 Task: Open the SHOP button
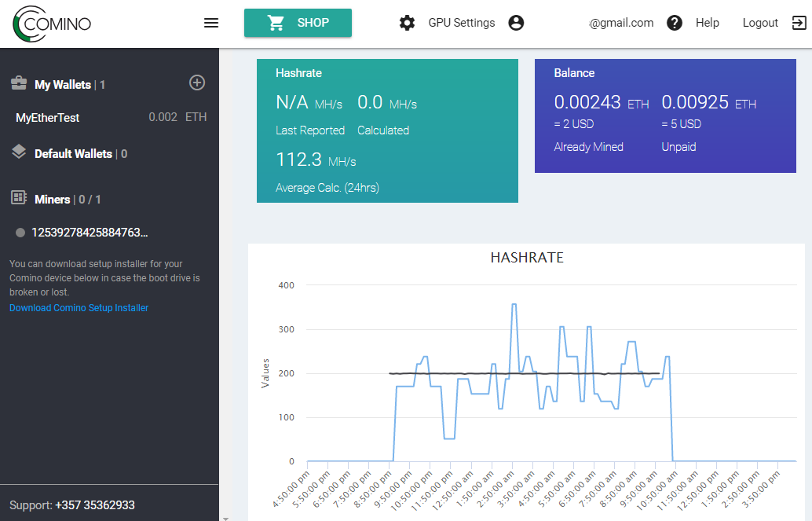coord(298,23)
